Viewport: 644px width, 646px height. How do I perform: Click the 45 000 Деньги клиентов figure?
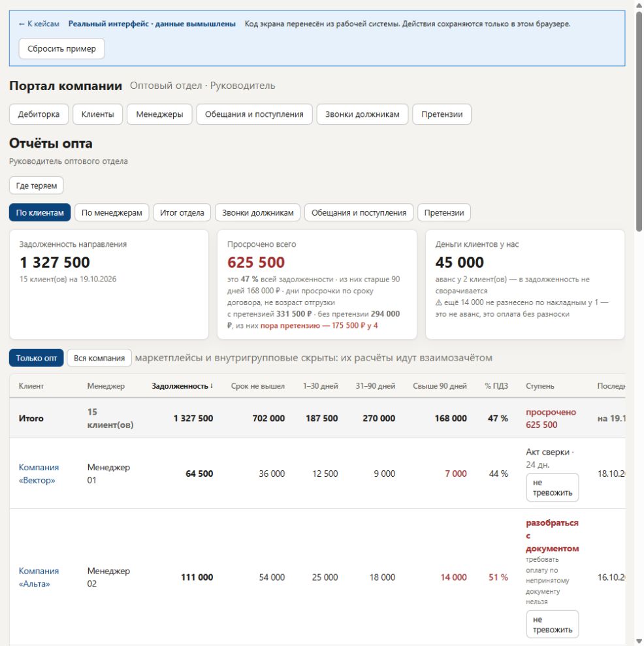point(460,263)
